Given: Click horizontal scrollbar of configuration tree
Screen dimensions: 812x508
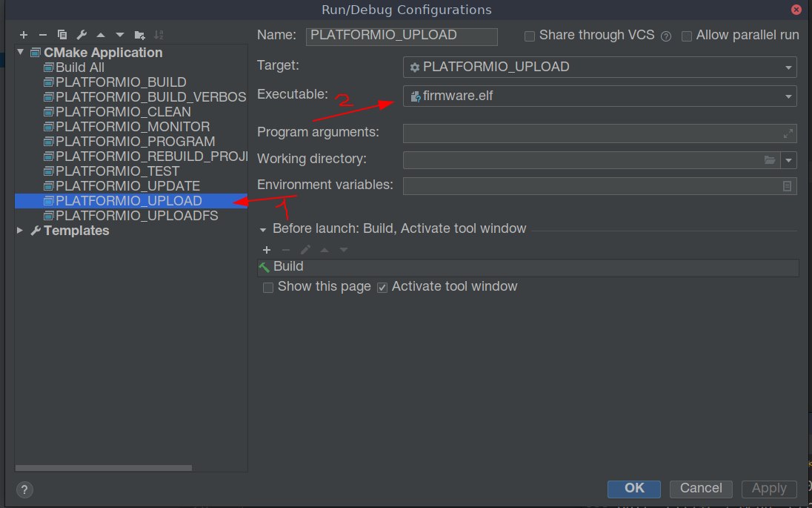Looking at the screenshot, I should point(104,468).
